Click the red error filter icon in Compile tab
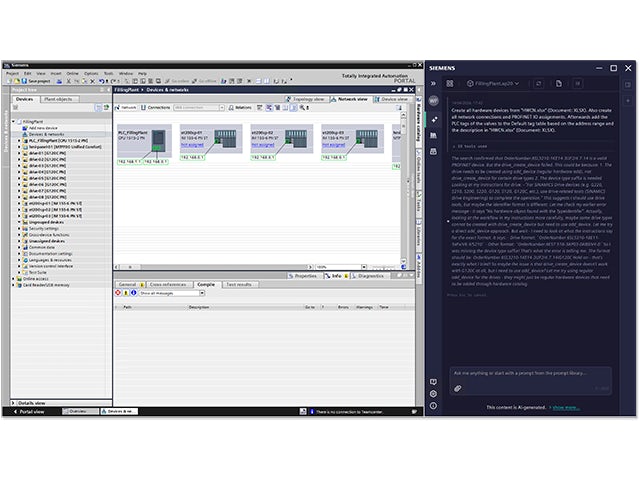 (x=118, y=293)
